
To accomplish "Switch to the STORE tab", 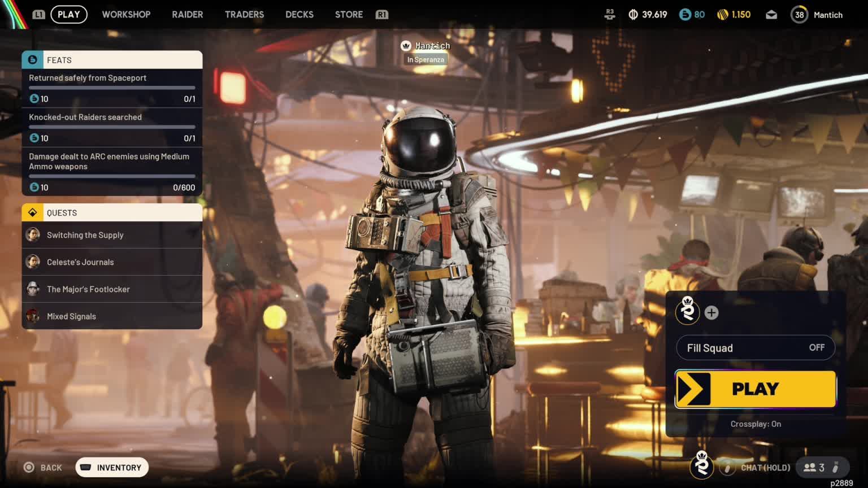I will pyautogui.click(x=349, y=15).
